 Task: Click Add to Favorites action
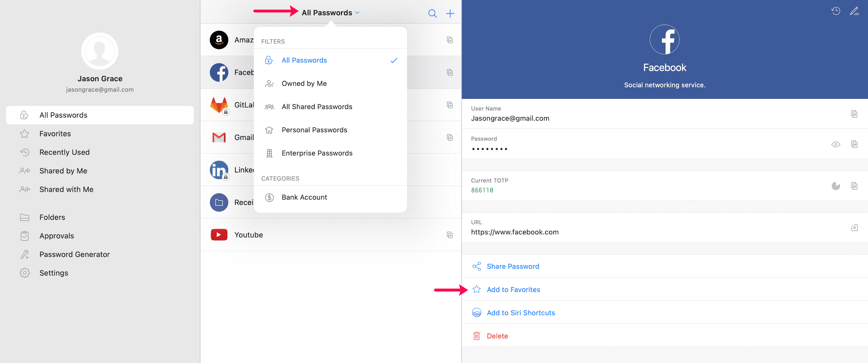(x=665, y=289)
